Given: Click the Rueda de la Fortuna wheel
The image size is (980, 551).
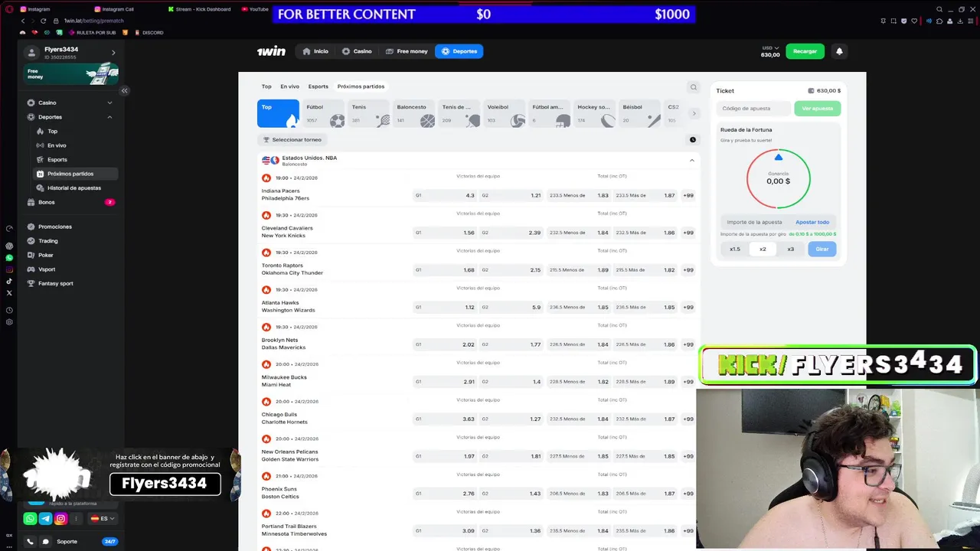Looking at the screenshot, I should click(x=778, y=178).
